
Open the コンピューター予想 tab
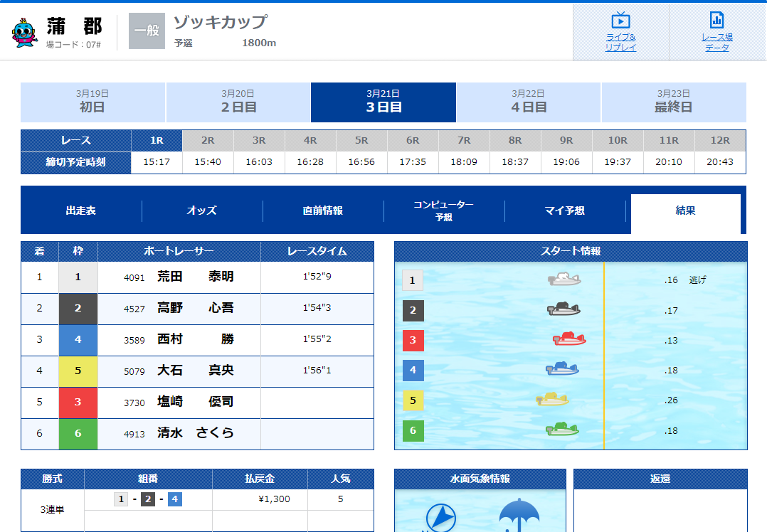point(444,211)
